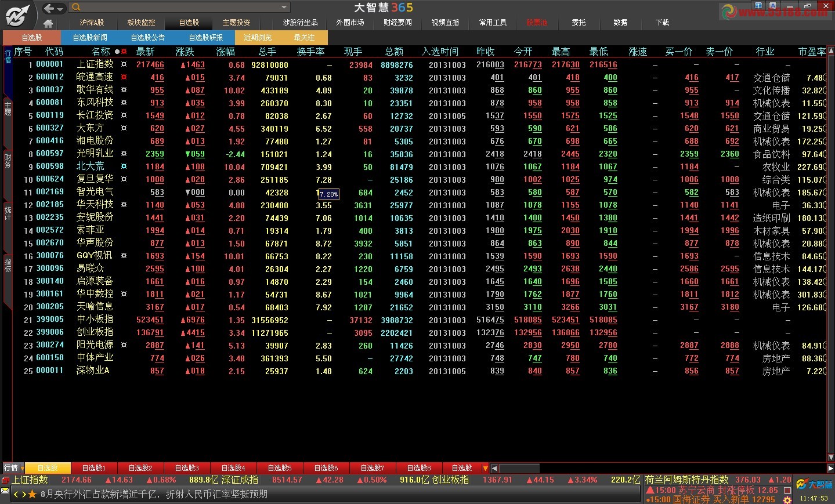The width and height of the screenshot is (835, 504).
Task: Click the marker icon next to 复旦复华
Action: (124, 179)
